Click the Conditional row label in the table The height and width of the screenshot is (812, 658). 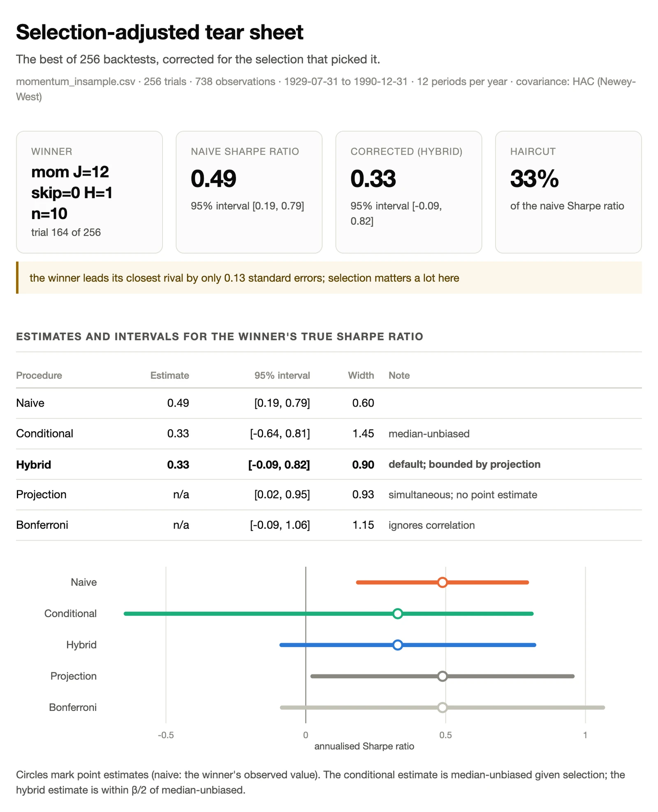[x=44, y=433]
